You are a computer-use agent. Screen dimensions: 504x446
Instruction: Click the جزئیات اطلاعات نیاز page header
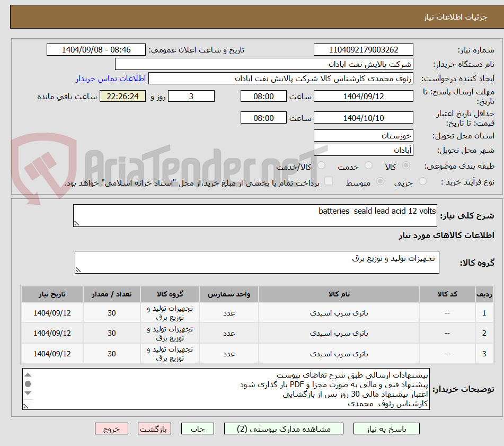click(x=455, y=17)
